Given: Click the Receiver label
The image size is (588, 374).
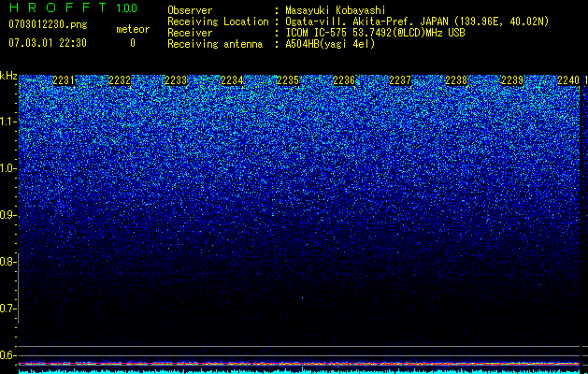Looking at the screenshot, I should pos(190,33).
